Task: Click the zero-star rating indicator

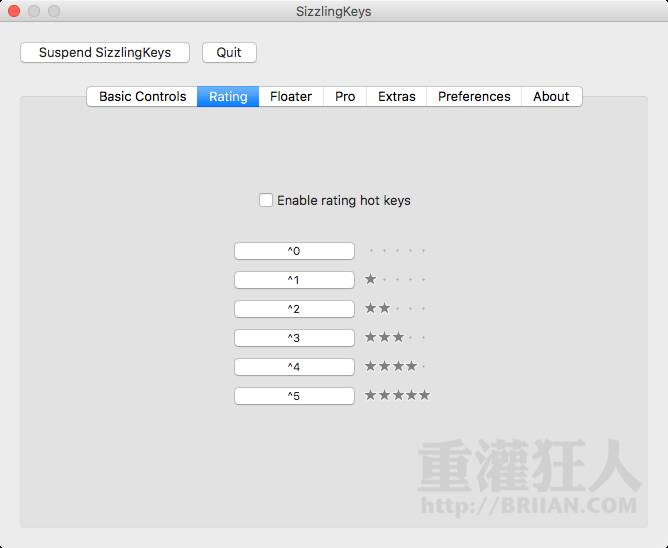Action: (x=397, y=251)
